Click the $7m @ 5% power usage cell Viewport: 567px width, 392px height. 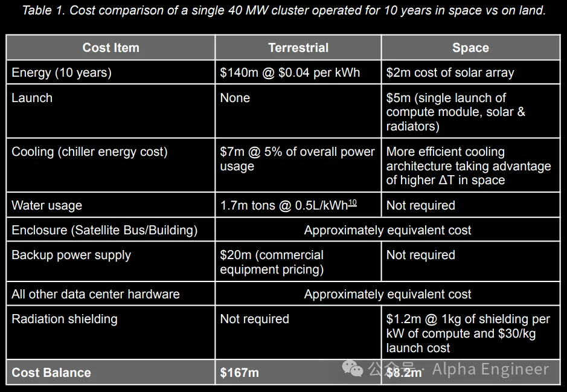pyautogui.click(x=297, y=159)
